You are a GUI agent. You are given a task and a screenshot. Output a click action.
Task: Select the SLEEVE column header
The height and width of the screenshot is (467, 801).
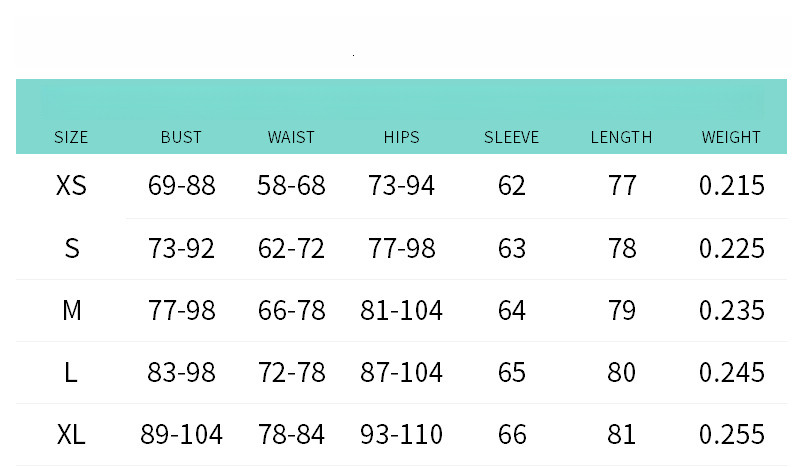pyautogui.click(x=511, y=137)
